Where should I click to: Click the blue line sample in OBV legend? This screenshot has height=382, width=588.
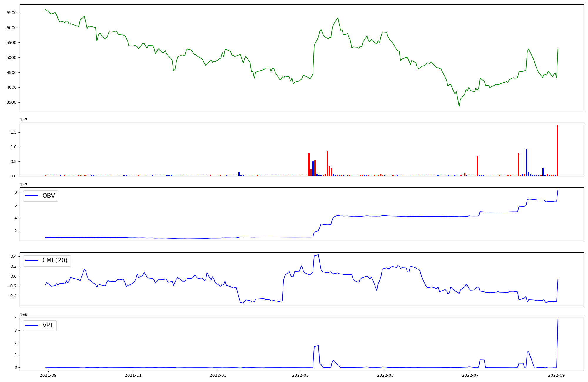32,196
